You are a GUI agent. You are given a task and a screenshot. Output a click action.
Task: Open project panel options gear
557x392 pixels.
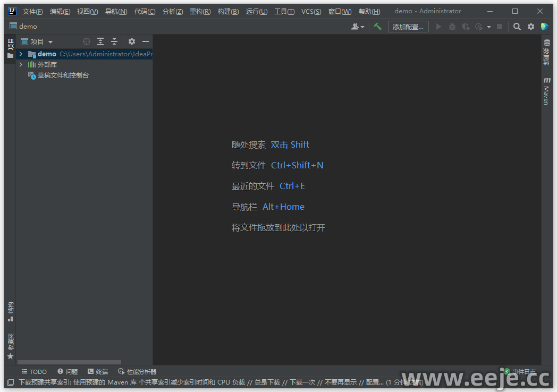[x=132, y=41]
